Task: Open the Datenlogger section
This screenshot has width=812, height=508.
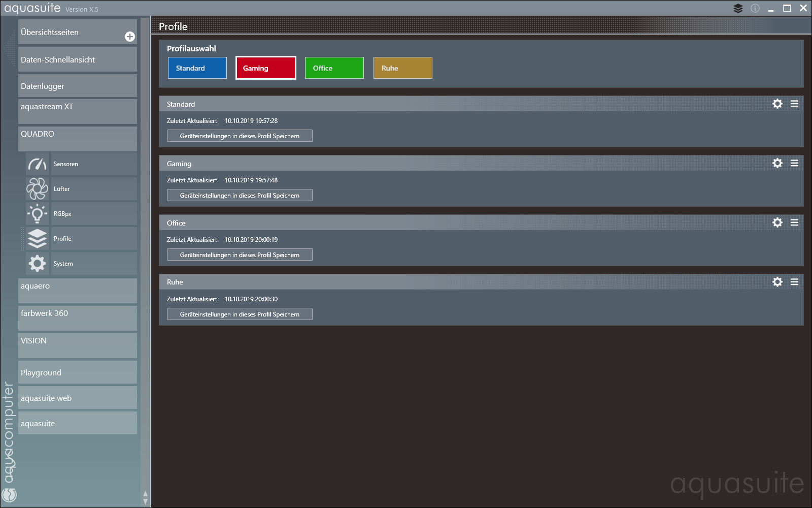Action: tap(78, 86)
